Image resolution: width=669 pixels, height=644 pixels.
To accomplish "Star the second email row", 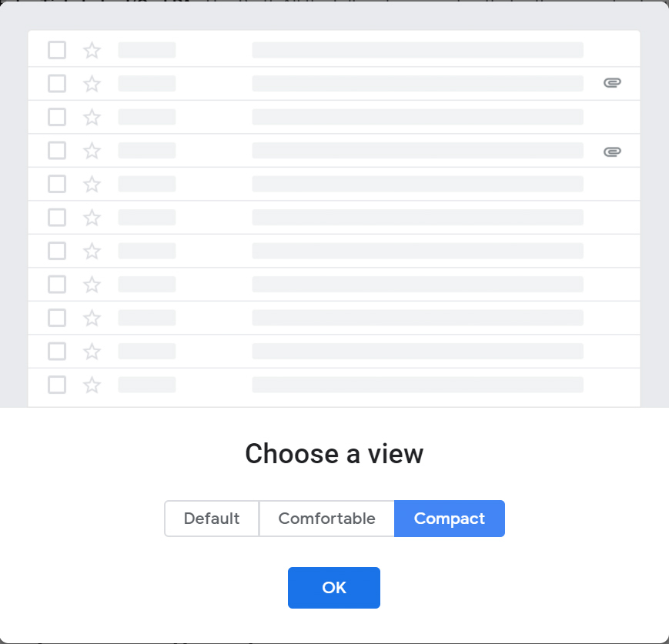I will [x=92, y=83].
